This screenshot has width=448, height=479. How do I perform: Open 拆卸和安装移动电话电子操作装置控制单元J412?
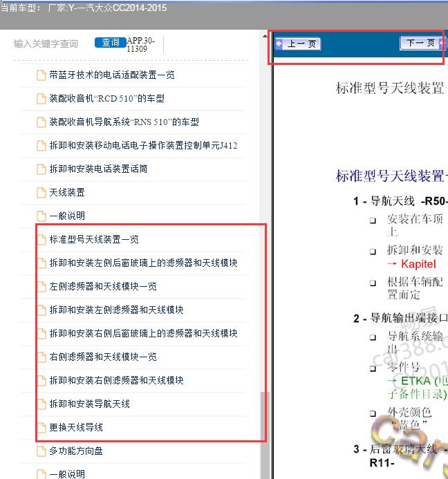click(x=143, y=145)
